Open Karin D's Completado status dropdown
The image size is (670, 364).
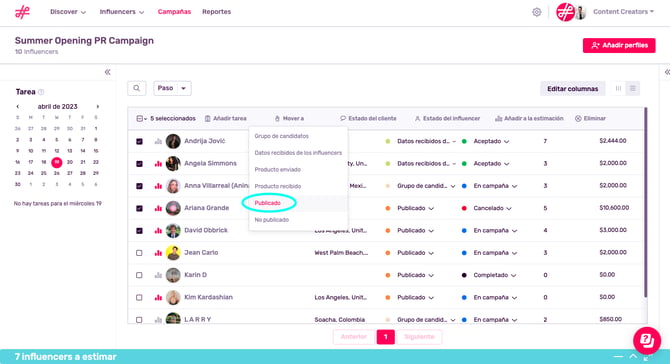(494, 275)
